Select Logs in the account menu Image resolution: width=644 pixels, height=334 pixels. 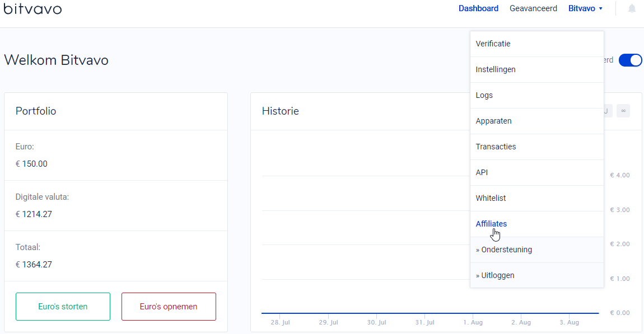coord(537,95)
